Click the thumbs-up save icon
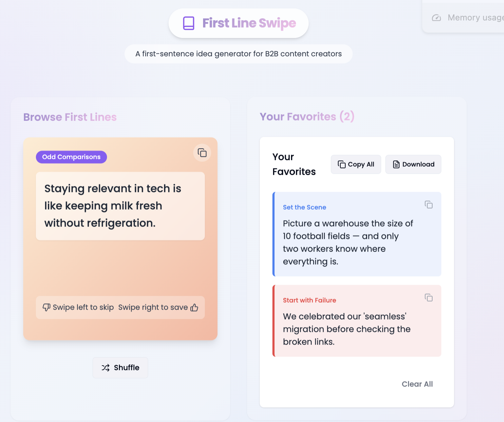Image resolution: width=504 pixels, height=422 pixels. [x=194, y=308]
